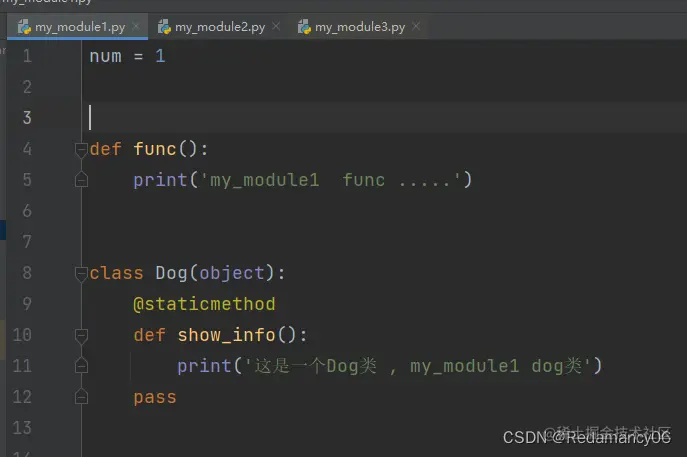
Task: Collapse the Dog class fold marker on line 8
Action: (x=81, y=273)
